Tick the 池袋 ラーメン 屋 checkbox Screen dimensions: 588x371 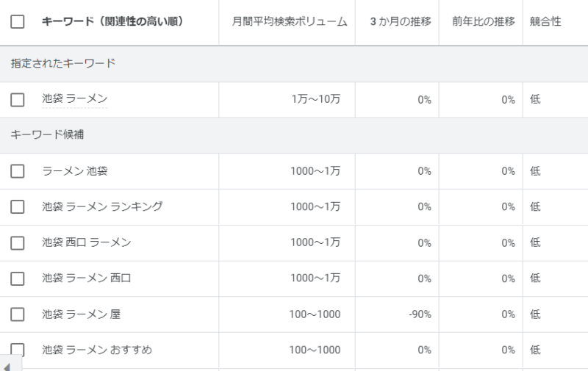(18, 315)
